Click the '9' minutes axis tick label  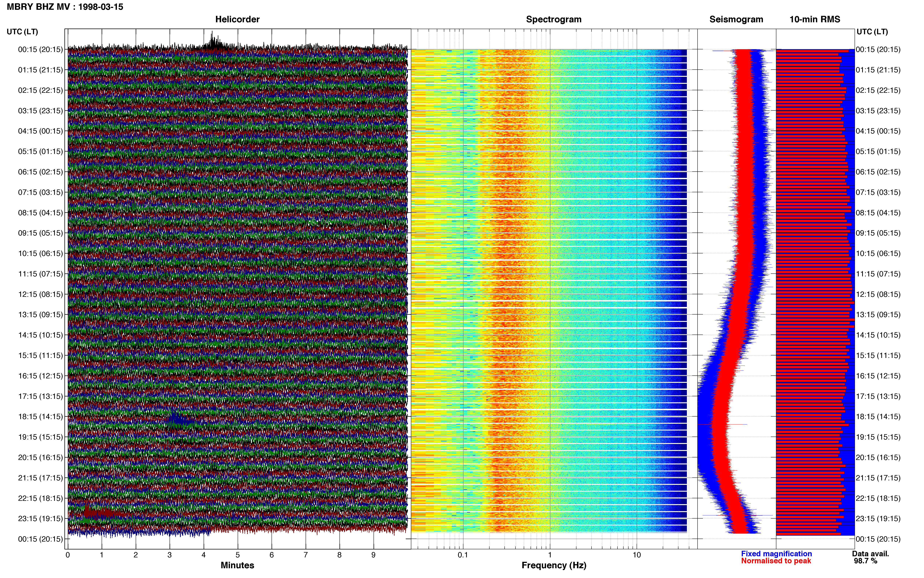[x=373, y=555]
